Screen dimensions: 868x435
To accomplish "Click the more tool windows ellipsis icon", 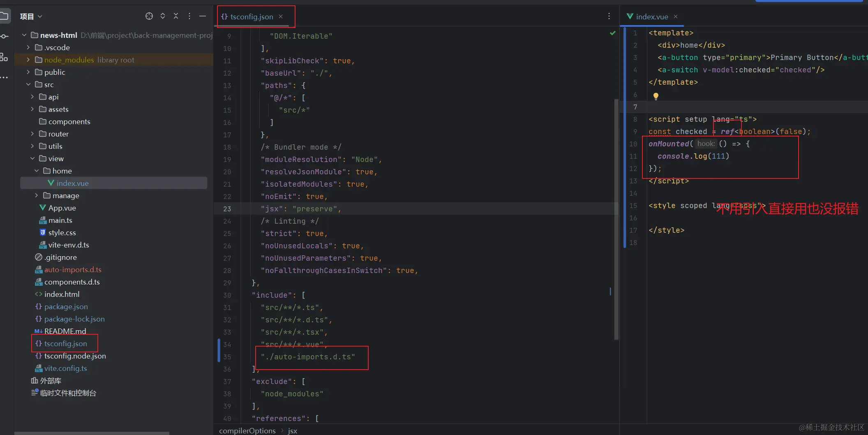I will [x=4, y=77].
